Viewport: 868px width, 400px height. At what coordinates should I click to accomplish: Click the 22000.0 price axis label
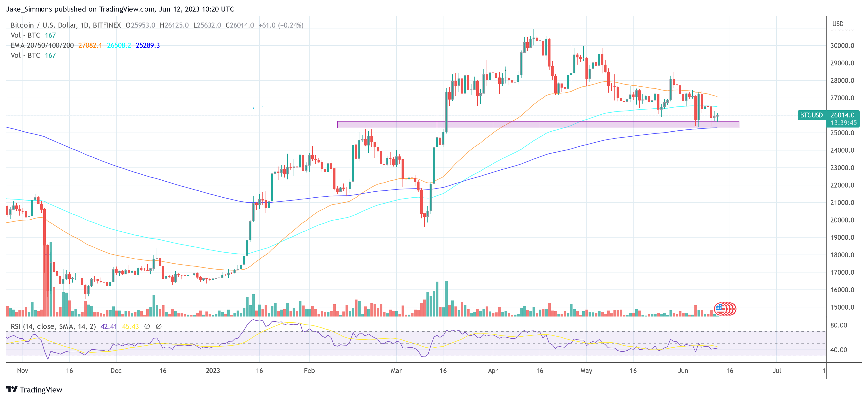pos(842,185)
